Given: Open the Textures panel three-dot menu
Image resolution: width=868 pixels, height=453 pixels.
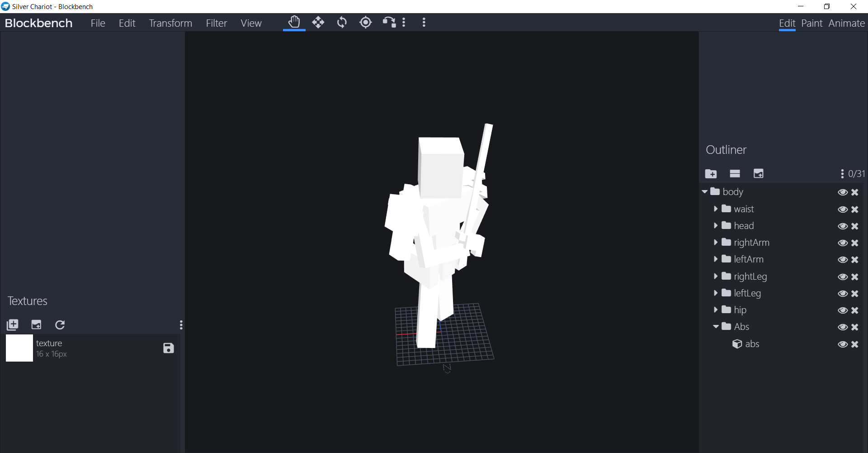Looking at the screenshot, I should [181, 325].
